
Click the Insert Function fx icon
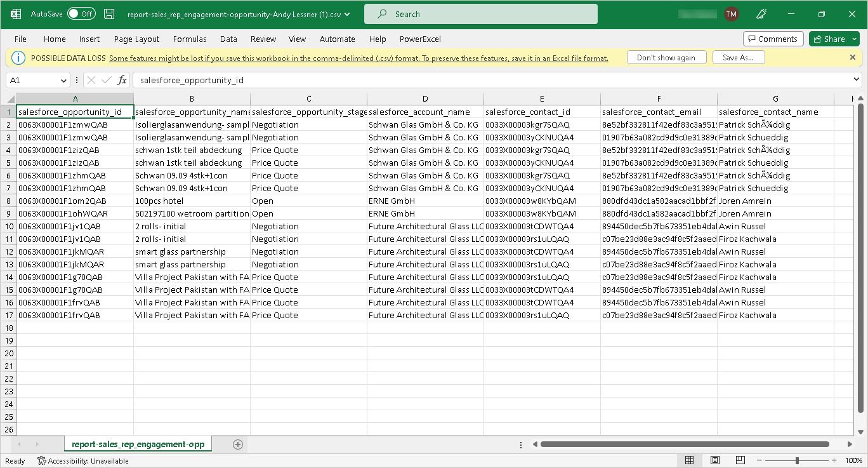pos(122,81)
